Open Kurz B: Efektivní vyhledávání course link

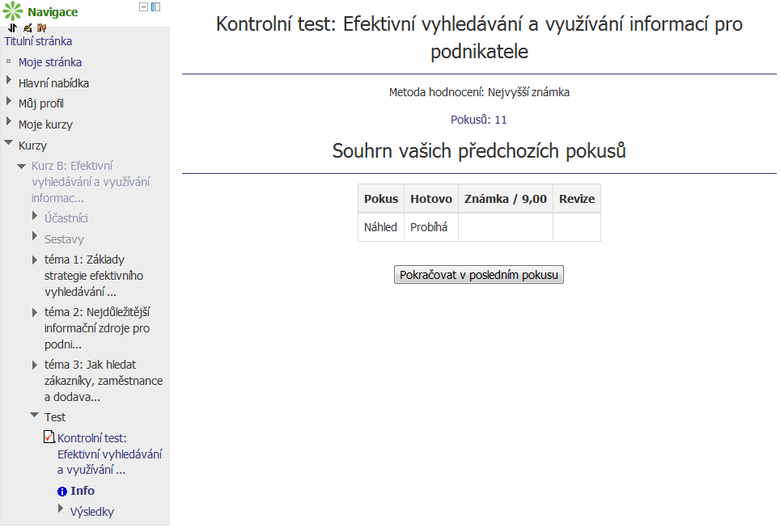91,182
